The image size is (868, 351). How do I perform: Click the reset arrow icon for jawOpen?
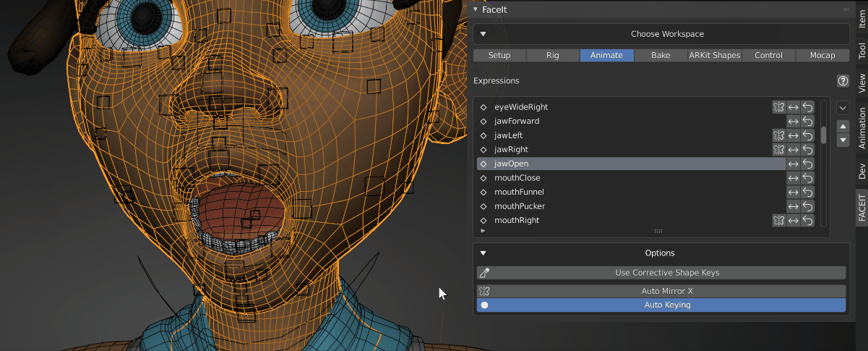tap(807, 164)
